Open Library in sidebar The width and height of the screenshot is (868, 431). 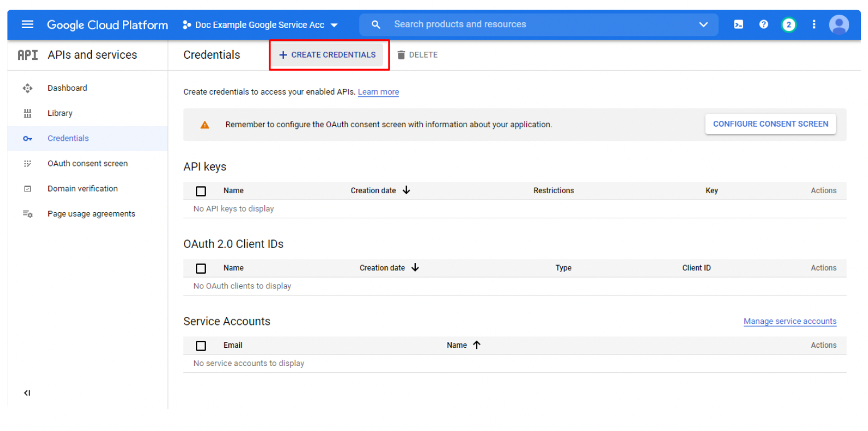(x=60, y=113)
